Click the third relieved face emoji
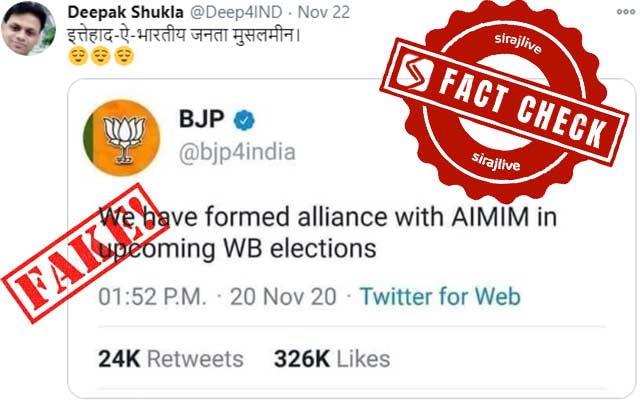Screen dimensions: 640x400 pyautogui.click(x=124, y=56)
